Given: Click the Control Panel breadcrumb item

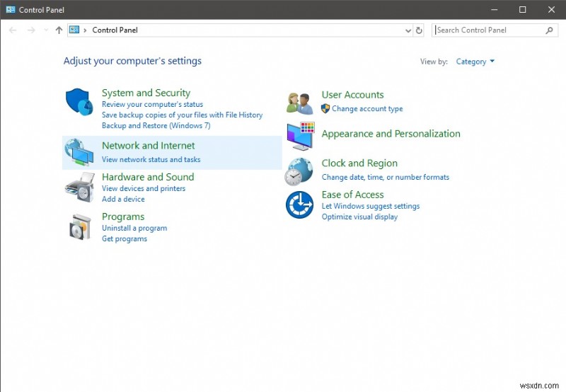Looking at the screenshot, I should point(115,30).
